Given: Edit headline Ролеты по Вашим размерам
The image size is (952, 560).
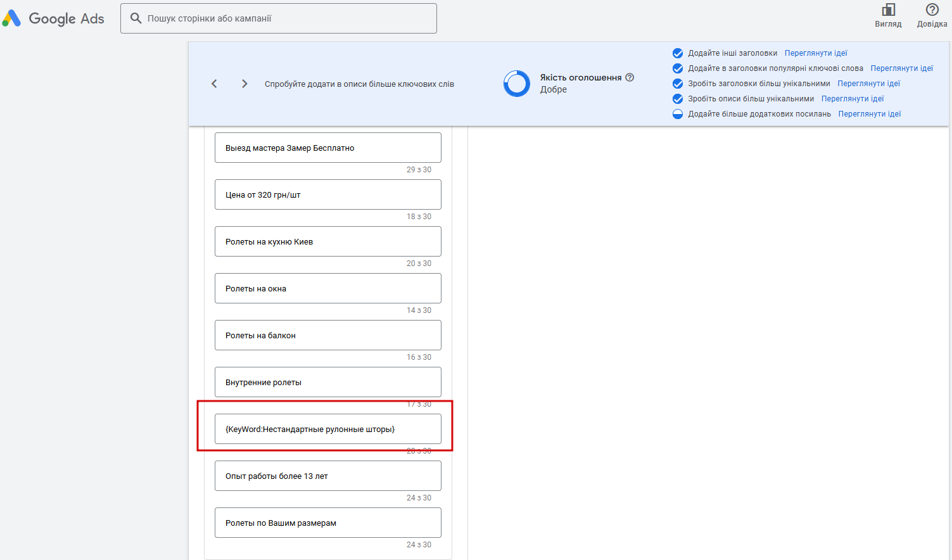Looking at the screenshot, I should tap(328, 523).
